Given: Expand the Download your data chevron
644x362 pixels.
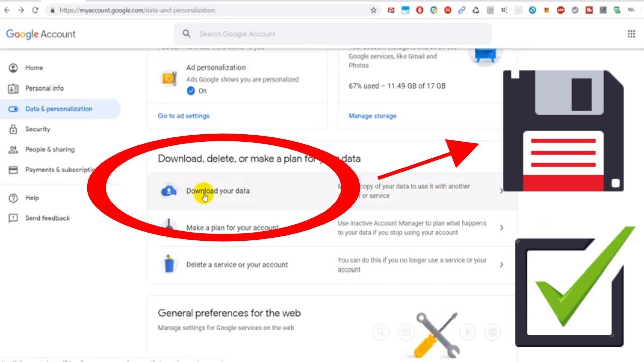Looking at the screenshot, I should tap(501, 191).
